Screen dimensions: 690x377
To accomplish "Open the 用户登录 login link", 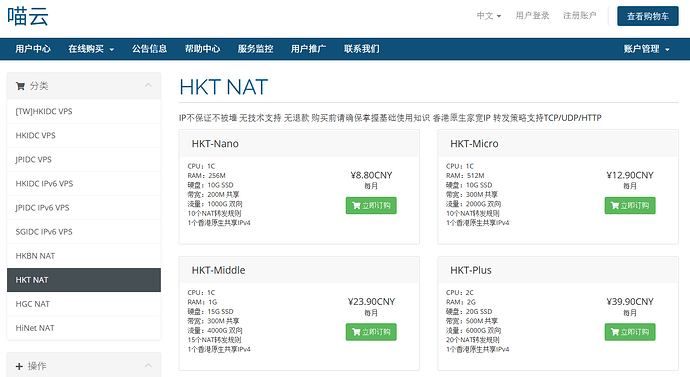I will coord(532,16).
